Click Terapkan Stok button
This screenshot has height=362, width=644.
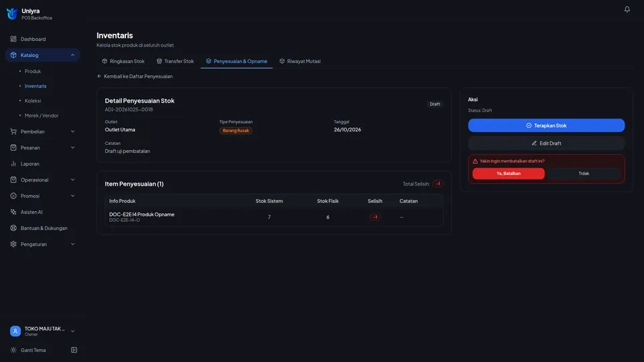point(546,125)
